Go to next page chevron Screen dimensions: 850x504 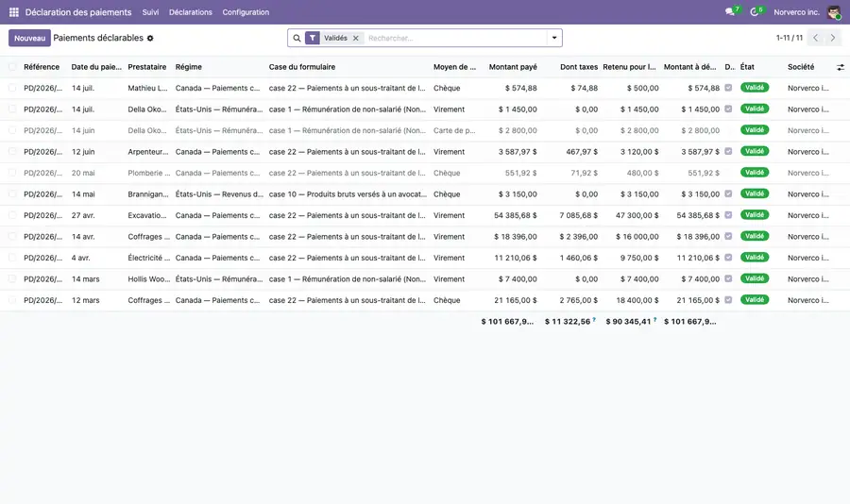[x=833, y=38]
